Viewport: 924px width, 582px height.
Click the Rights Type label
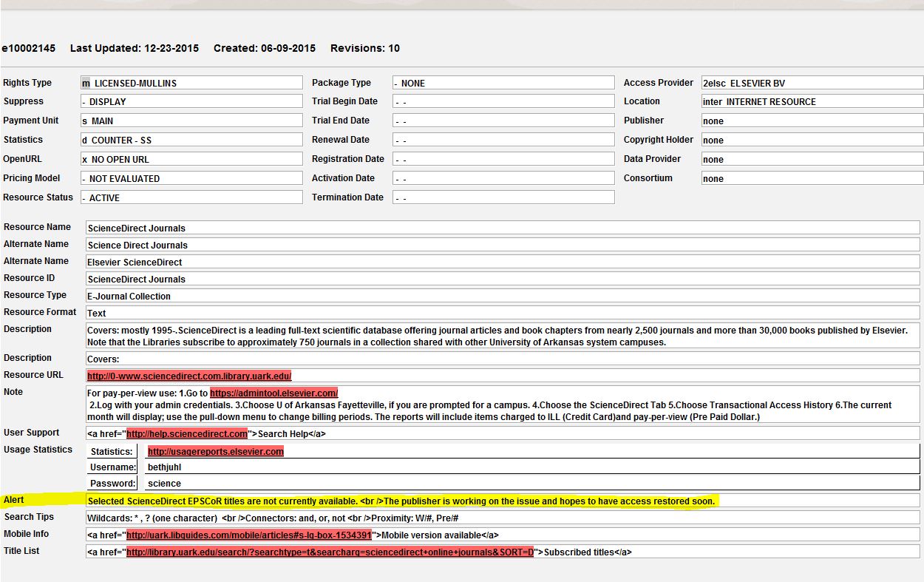tap(27, 83)
